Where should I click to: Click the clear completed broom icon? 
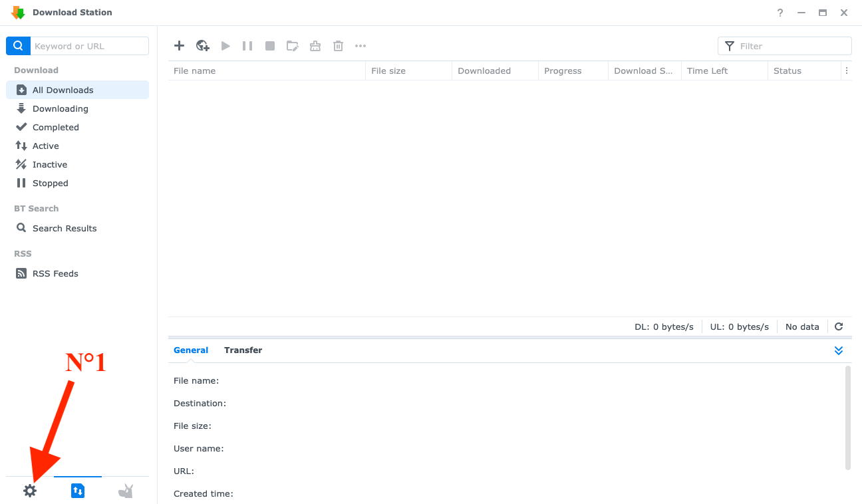[315, 46]
